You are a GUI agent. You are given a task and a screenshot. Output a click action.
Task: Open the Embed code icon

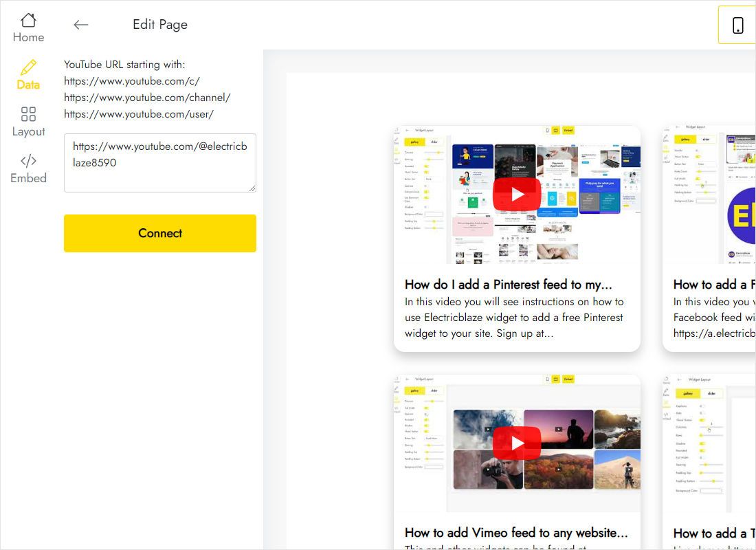28,160
